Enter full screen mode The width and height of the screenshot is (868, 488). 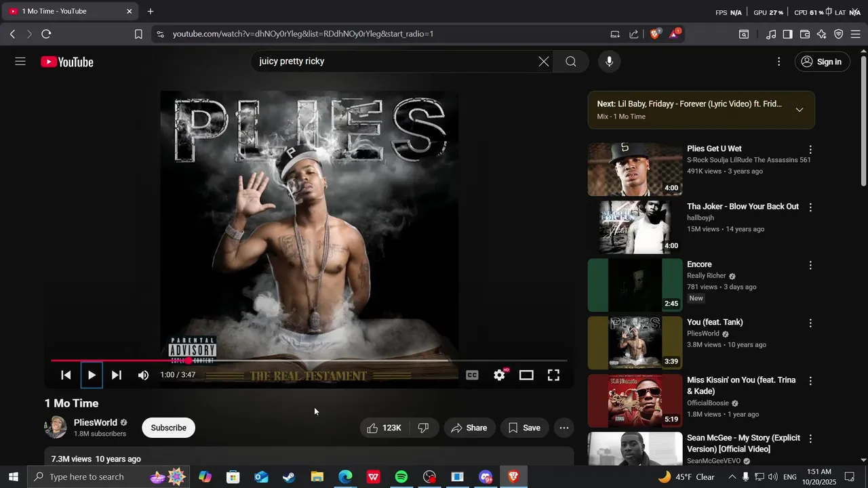pyautogui.click(x=553, y=375)
